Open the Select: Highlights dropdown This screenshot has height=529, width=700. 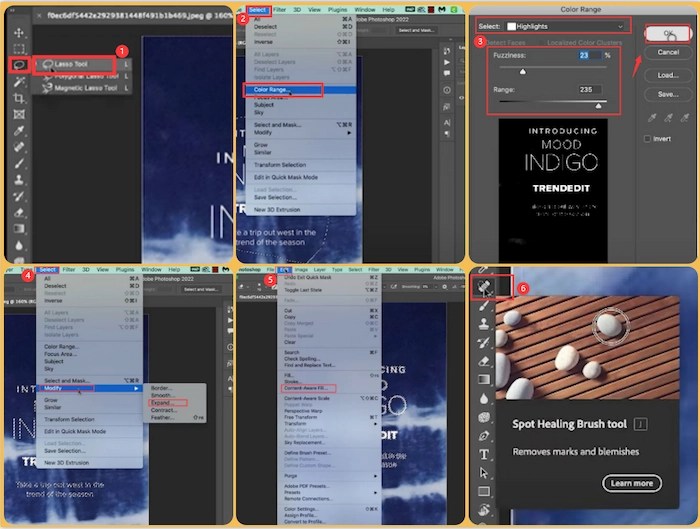[564, 26]
